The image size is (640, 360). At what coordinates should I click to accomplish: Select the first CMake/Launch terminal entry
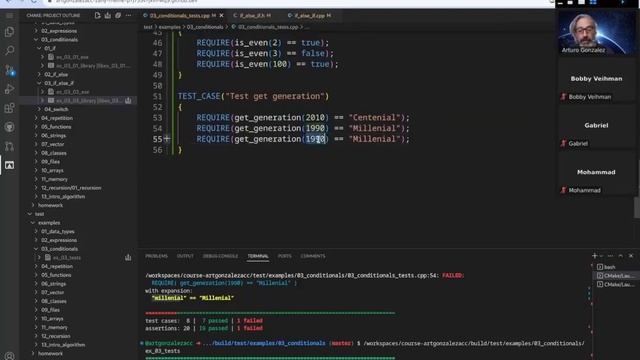(x=615, y=276)
